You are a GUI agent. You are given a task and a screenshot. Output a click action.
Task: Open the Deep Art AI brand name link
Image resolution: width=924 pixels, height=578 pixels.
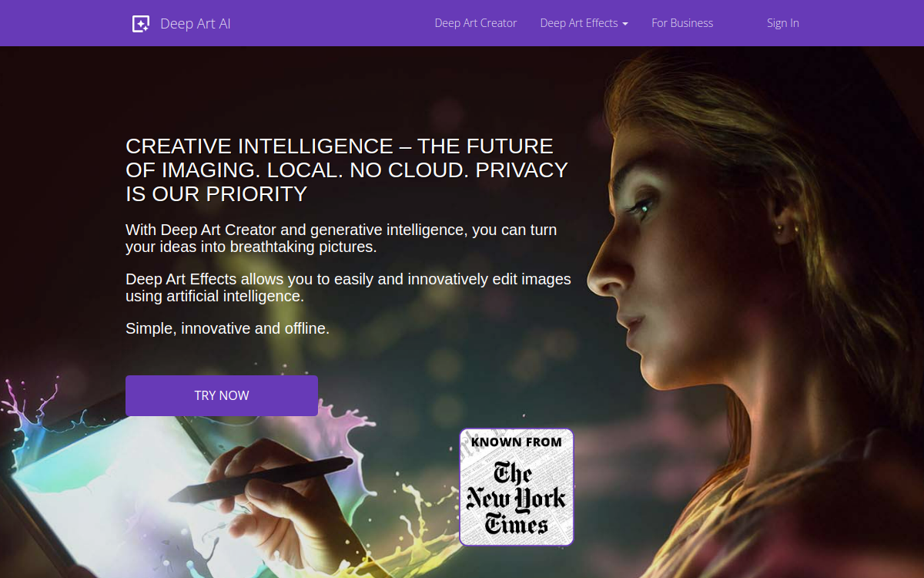196,23
